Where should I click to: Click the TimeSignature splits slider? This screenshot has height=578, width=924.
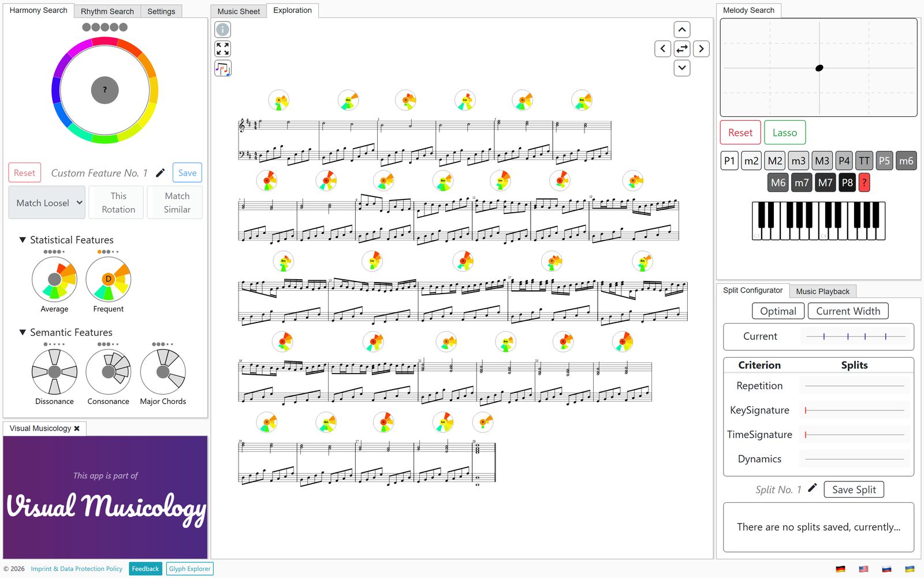pos(855,435)
